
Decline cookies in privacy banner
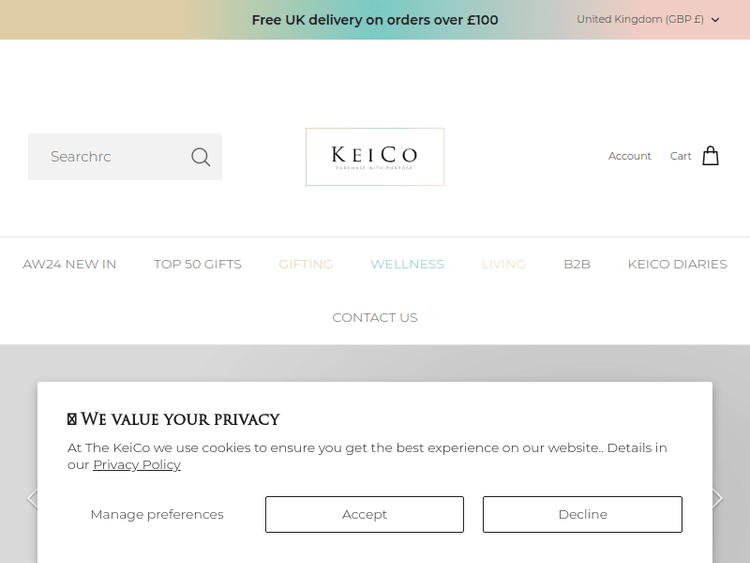[x=582, y=514]
